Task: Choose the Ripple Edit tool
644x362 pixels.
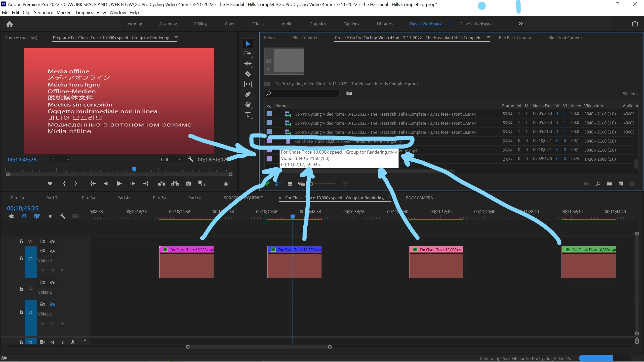Action: (x=248, y=64)
